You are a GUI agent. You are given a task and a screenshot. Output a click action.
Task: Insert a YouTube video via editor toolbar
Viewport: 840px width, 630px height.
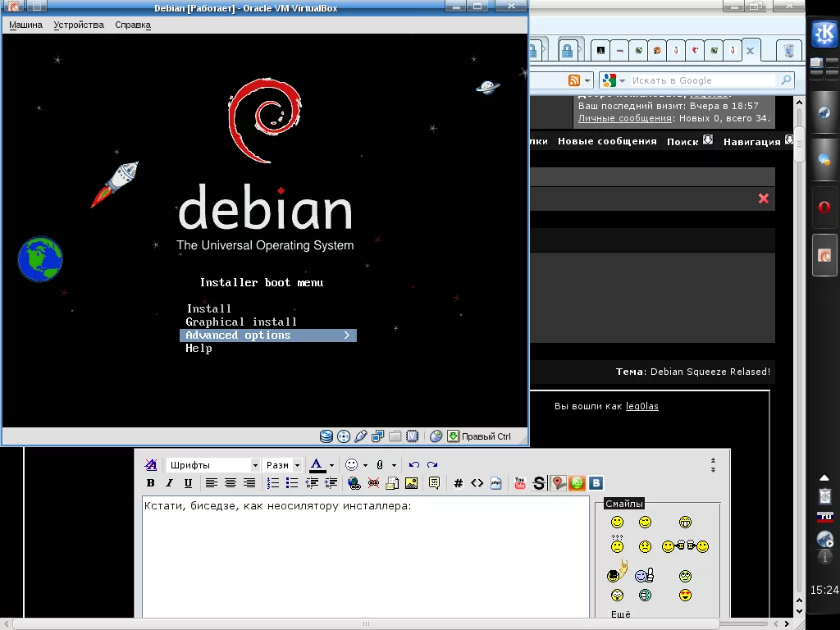pos(520,483)
